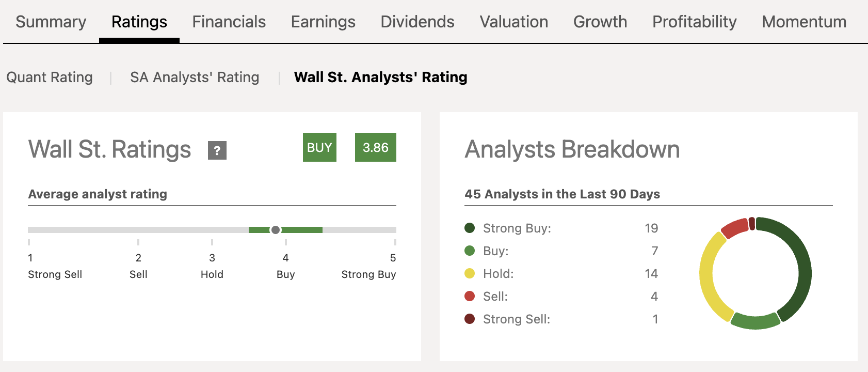View the SA Analysts' Rating page

195,77
